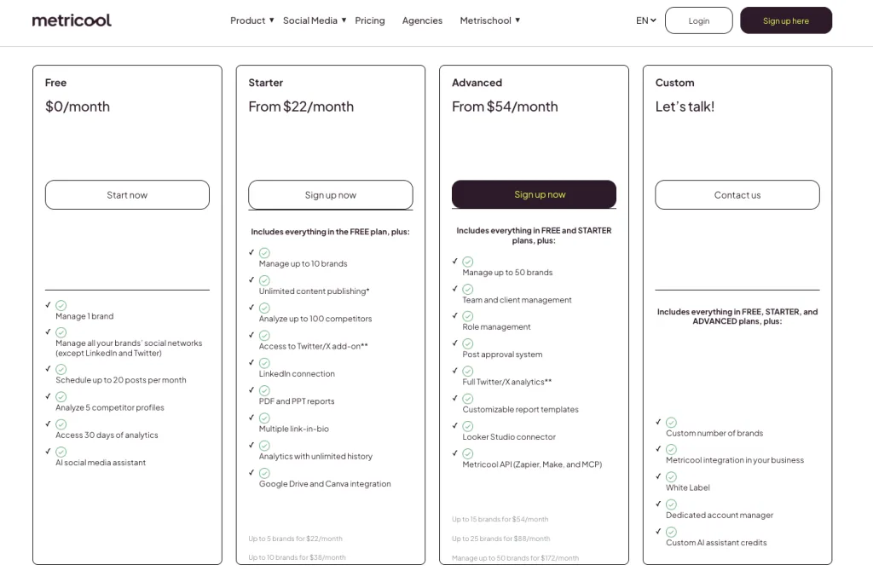Open the Social Media dropdown
The width and height of the screenshot is (873, 588).
coord(315,20)
